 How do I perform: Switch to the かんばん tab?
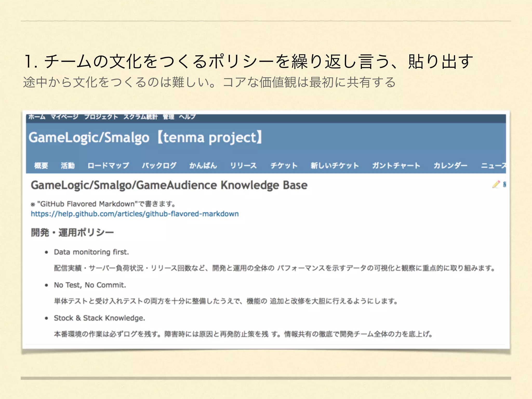(x=203, y=165)
